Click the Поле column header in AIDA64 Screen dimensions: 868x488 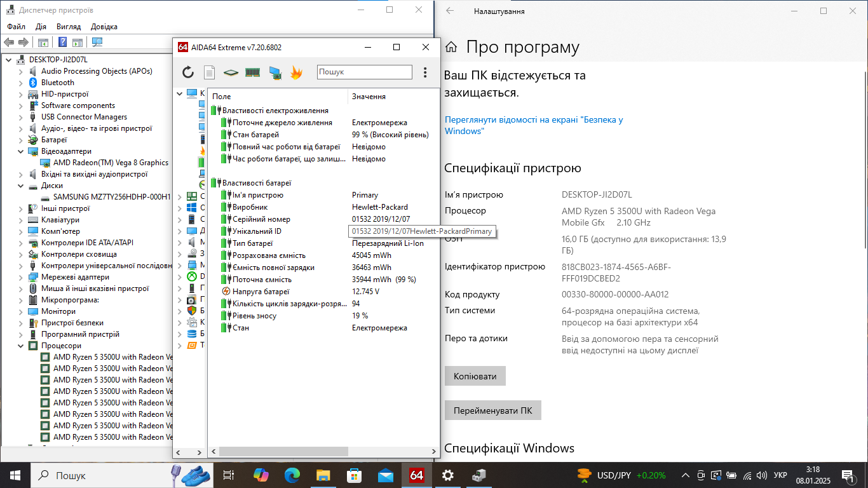point(278,97)
